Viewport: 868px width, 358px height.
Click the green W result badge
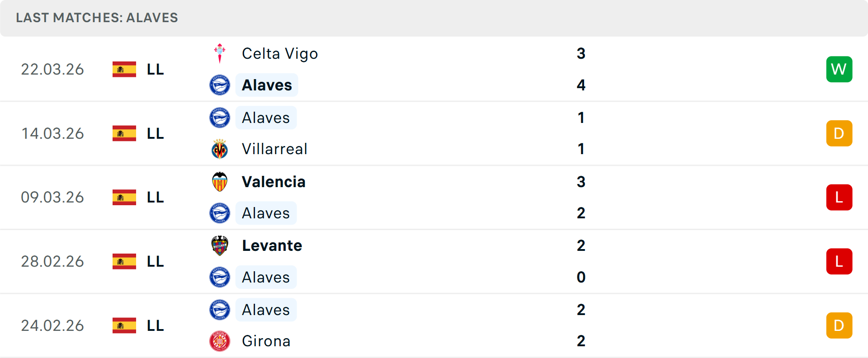click(839, 69)
